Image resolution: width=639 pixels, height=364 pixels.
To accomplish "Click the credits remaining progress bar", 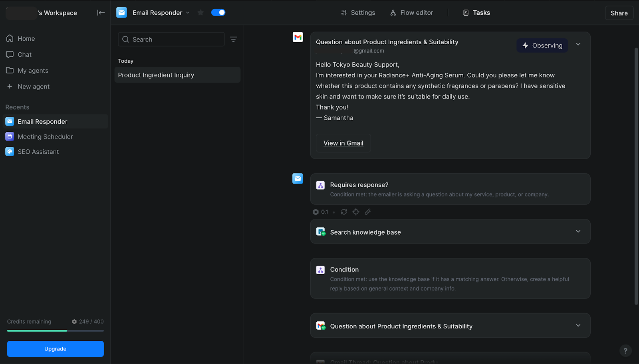I will coord(56,330).
